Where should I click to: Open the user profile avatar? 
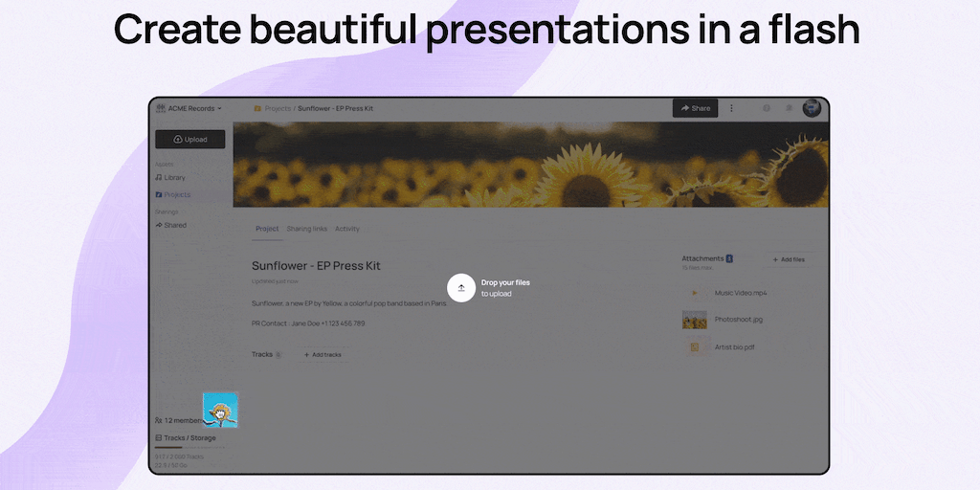pyautogui.click(x=812, y=109)
